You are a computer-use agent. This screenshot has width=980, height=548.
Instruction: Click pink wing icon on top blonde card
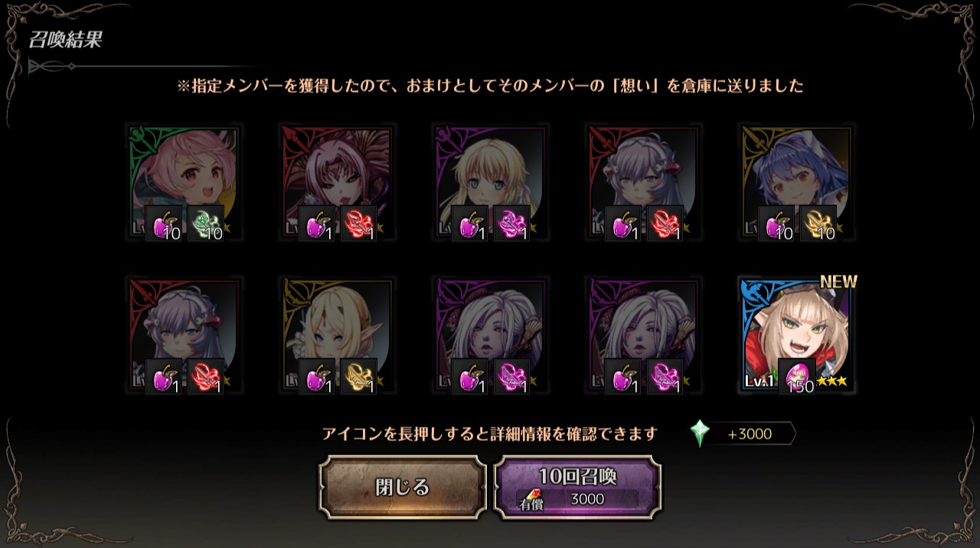pyautogui.click(x=512, y=223)
